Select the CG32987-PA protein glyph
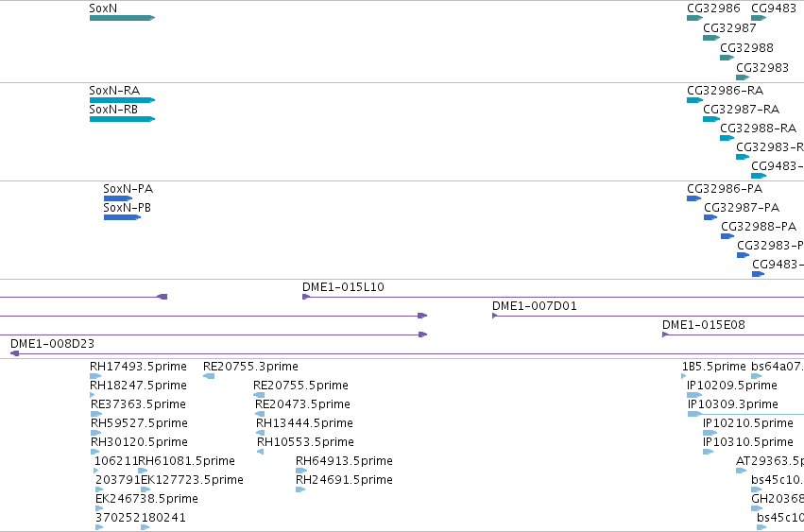 coord(710,217)
